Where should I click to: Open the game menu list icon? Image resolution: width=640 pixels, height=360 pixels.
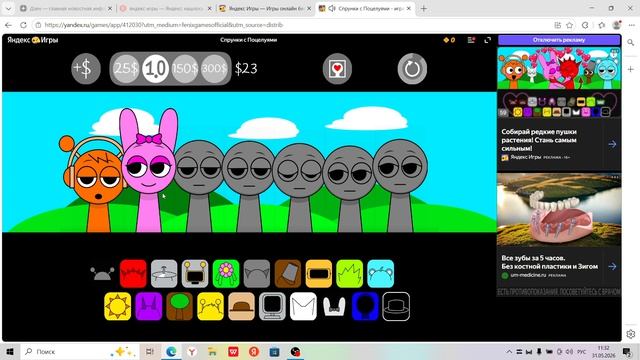pos(471,40)
